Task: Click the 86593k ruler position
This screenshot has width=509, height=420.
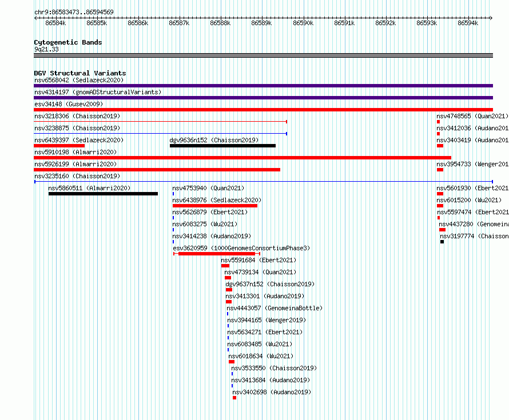Action: (x=427, y=23)
